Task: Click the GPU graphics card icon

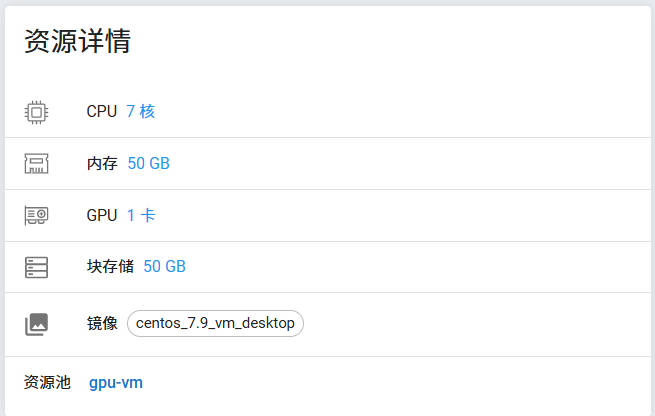Action: 36,216
